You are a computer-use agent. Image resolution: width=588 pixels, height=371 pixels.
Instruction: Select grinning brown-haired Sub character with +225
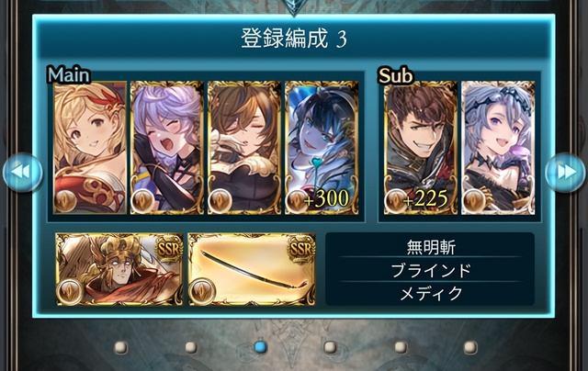(x=421, y=148)
